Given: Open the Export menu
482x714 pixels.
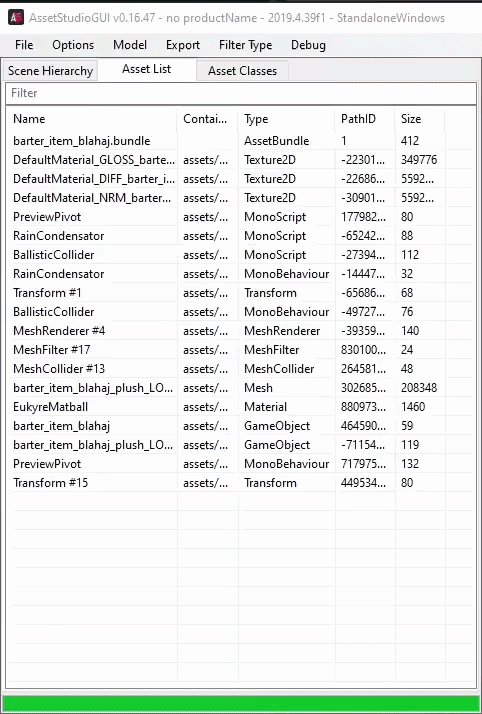Looking at the screenshot, I should (183, 45).
